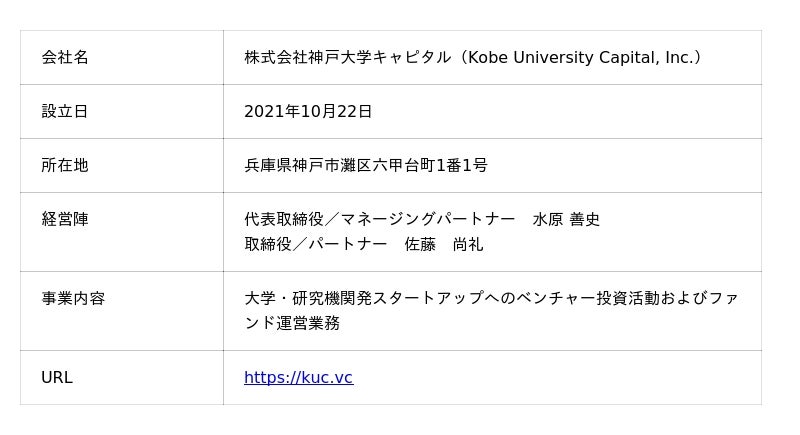800x435 pixels.
Task: Click the 会社名 row label
Action: 65,57
